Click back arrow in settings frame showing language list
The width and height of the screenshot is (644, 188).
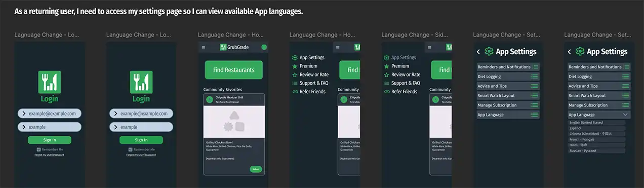click(x=570, y=52)
